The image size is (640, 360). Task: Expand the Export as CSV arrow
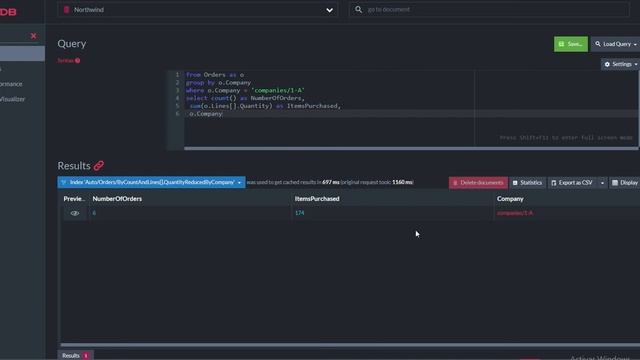click(602, 183)
